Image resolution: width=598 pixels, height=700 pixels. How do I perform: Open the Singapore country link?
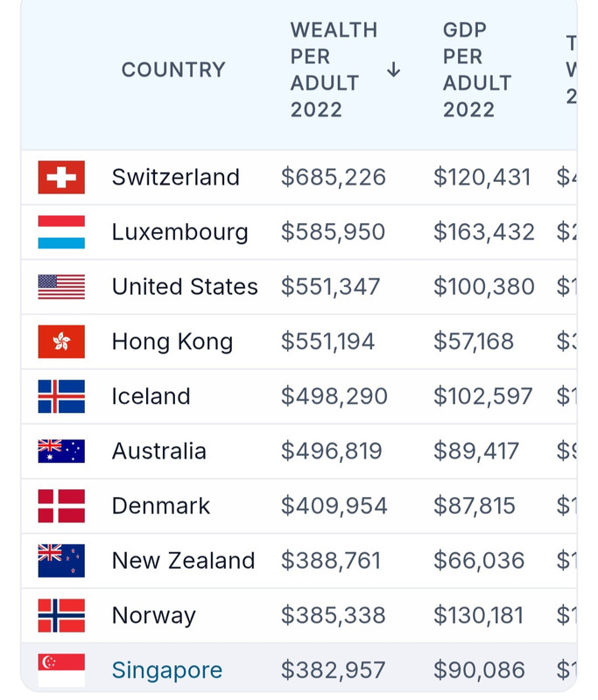tap(167, 670)
